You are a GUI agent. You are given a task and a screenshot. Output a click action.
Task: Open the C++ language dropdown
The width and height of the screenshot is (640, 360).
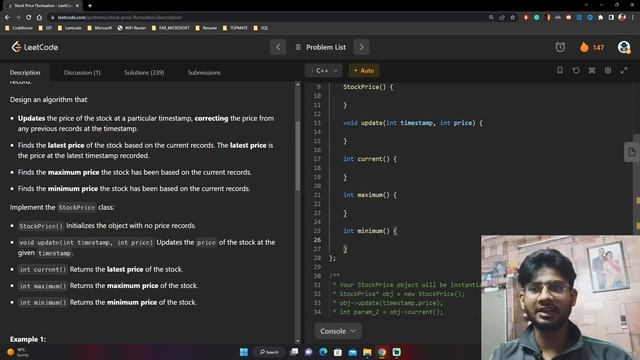pos(324,71)
